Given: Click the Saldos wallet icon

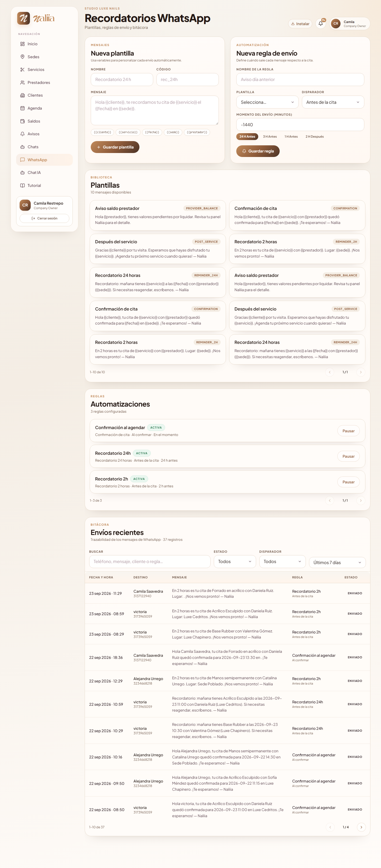Looking at the screenshot, I should pos(22,121).
